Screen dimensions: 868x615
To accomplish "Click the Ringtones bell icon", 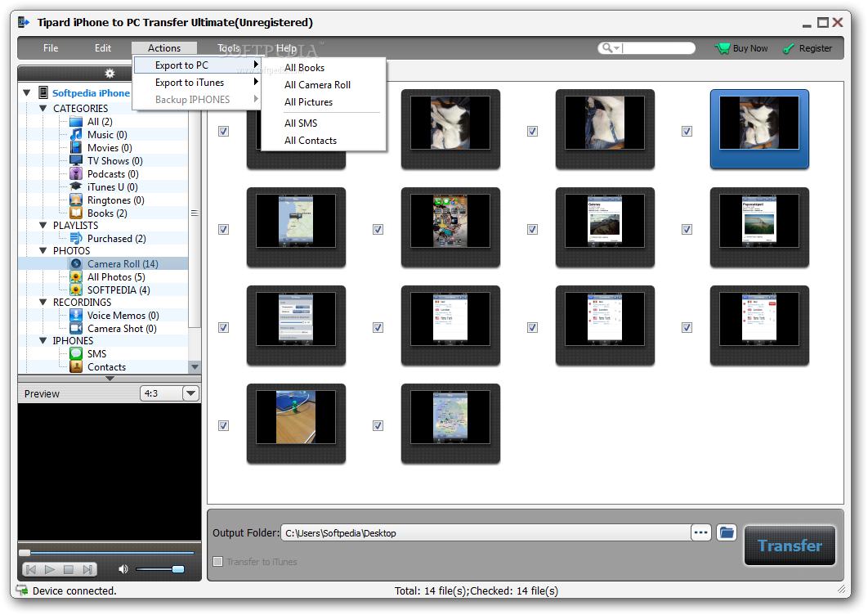I will point(76,200).
